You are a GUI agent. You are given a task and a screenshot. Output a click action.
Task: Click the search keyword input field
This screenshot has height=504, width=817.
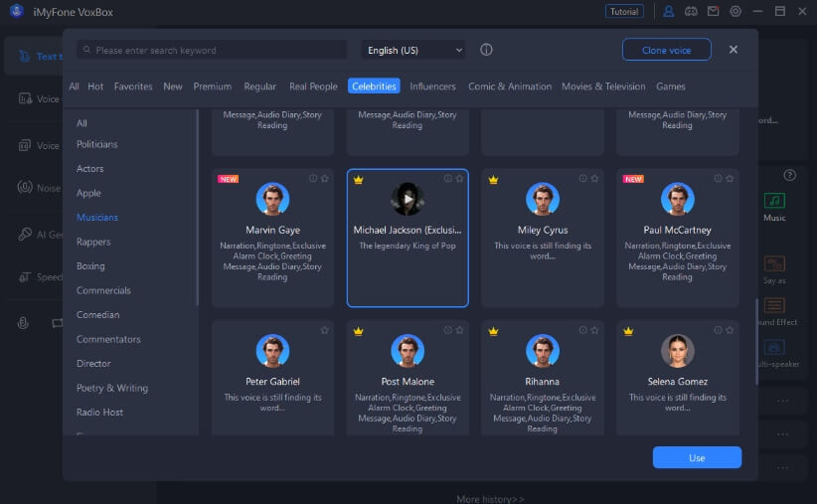[x=212, y=50]
